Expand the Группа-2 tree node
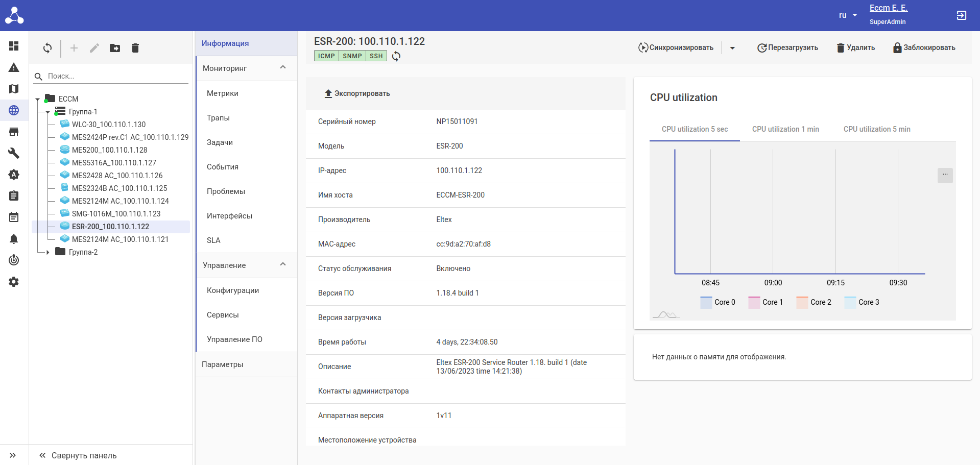The image size is (980, 465). (x=48, y=252)
